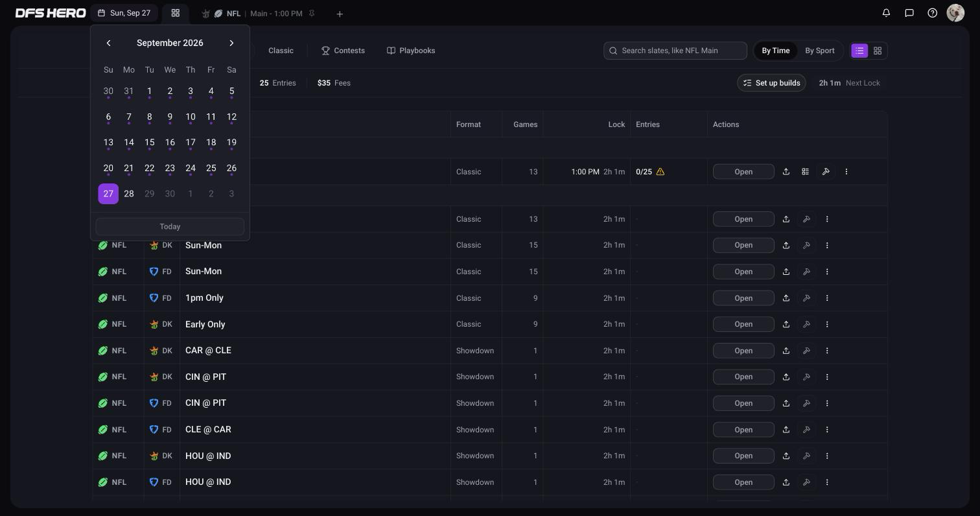980x516 pixels.
Task: Click the Lock column header
Action: pyautogui.click(x=616, y=124)
